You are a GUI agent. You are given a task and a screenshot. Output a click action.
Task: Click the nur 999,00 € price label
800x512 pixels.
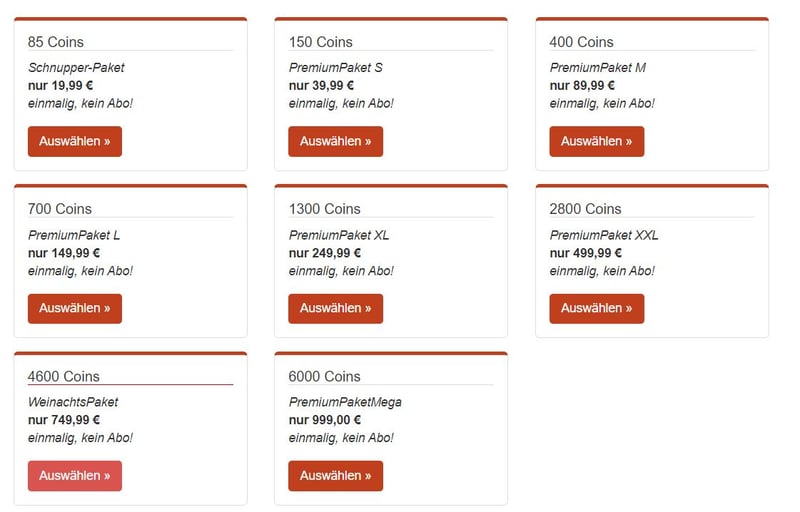[324, 420]
